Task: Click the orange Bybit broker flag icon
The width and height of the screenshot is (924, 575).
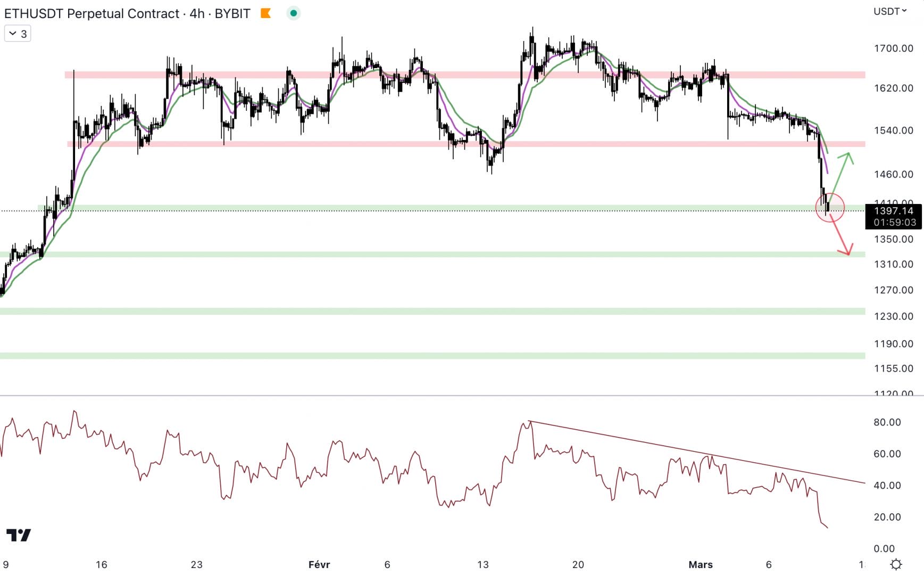Action: 266,13
